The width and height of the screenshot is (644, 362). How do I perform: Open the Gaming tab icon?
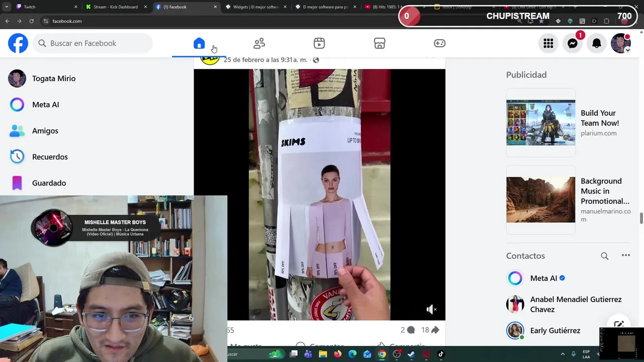pyautogui.click(x=440, y=43)
